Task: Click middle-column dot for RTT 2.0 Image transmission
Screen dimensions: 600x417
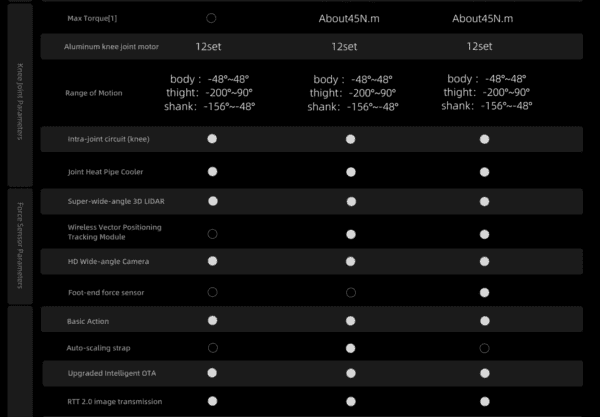Action: (350, 401)
